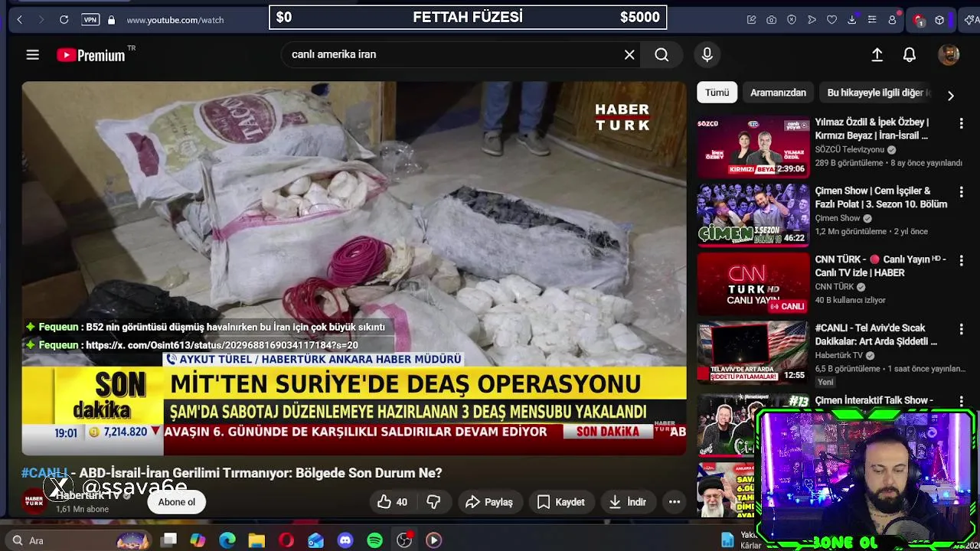The width and height of the screenshot is (980, 551).
Task: Open options menu for Yılmaz Özdil video
Action: (x=961, y=122)
